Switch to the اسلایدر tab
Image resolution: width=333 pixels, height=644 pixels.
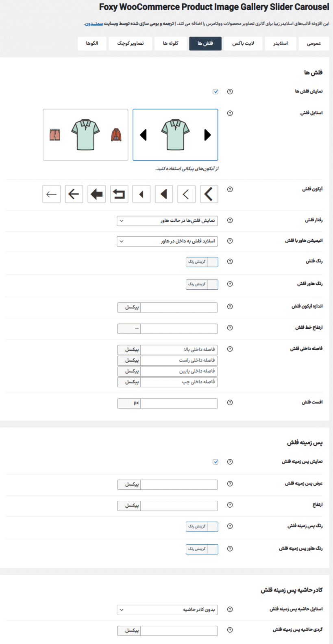click(280, 44)
